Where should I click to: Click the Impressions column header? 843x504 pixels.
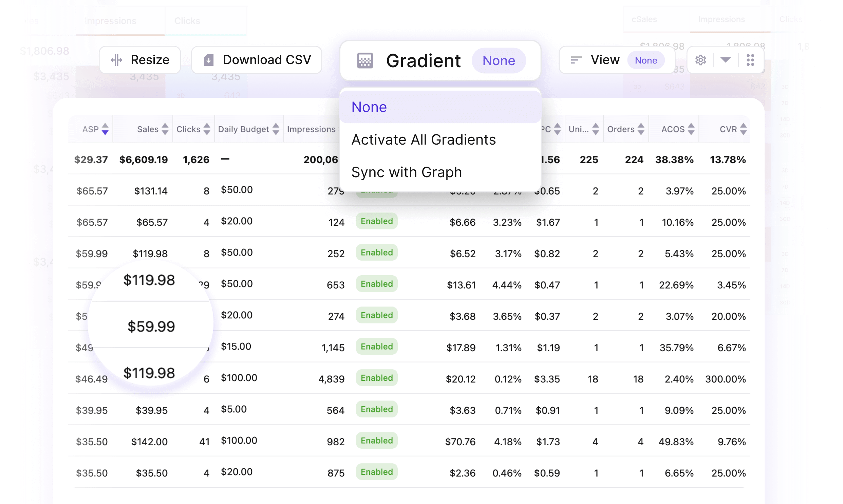pyautogui.click(x=311, y=129)
